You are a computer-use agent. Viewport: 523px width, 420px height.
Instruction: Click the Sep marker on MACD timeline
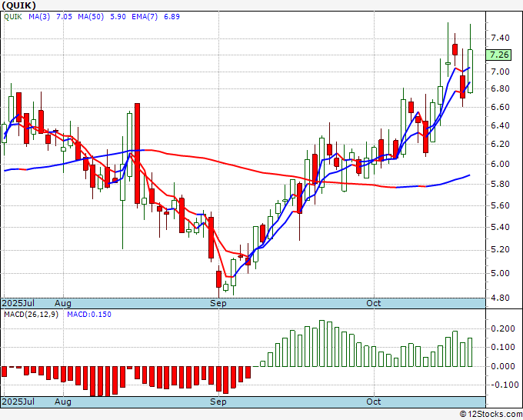click(218, 402)
